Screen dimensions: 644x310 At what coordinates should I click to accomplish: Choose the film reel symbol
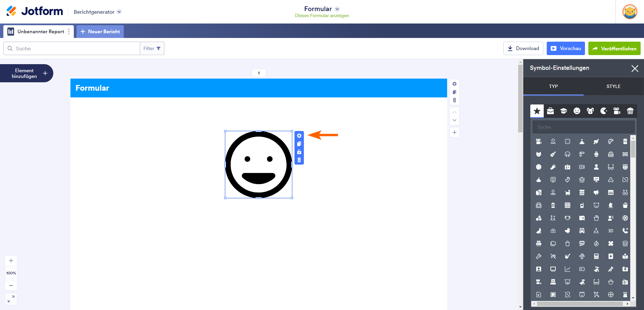625,218
